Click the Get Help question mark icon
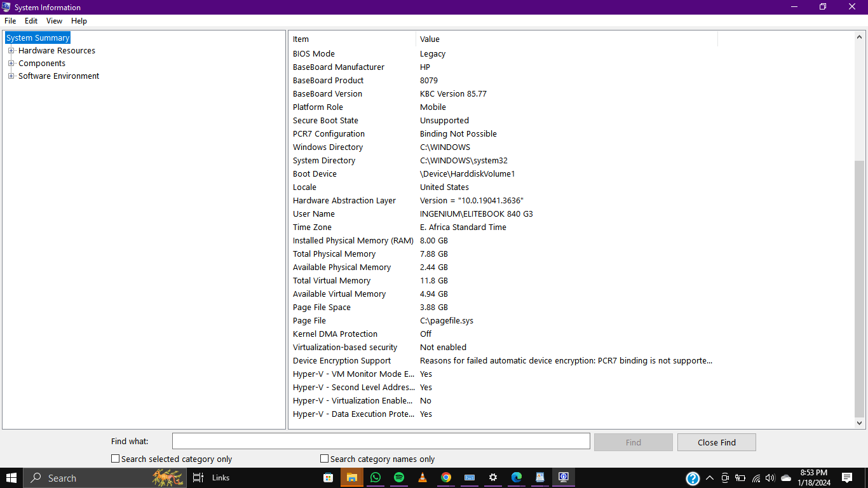868x488 pixels. pyautogui.click(x=693, y=478)
